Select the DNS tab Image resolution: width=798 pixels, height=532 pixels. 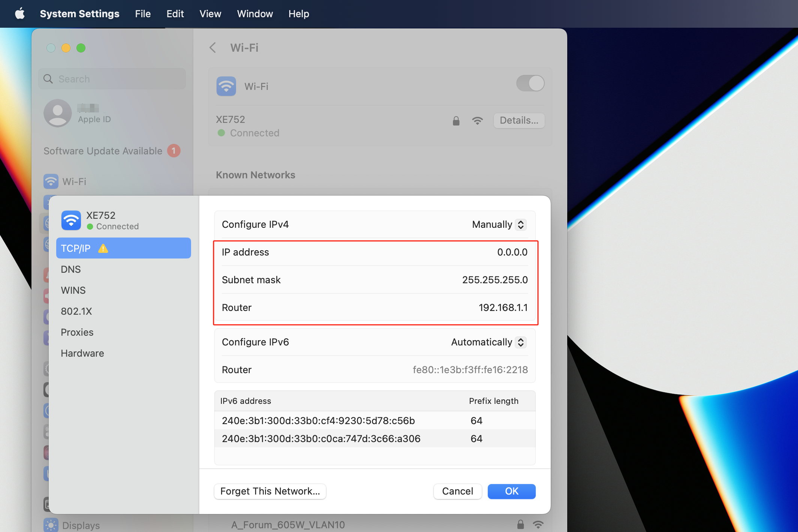point(123,269)
